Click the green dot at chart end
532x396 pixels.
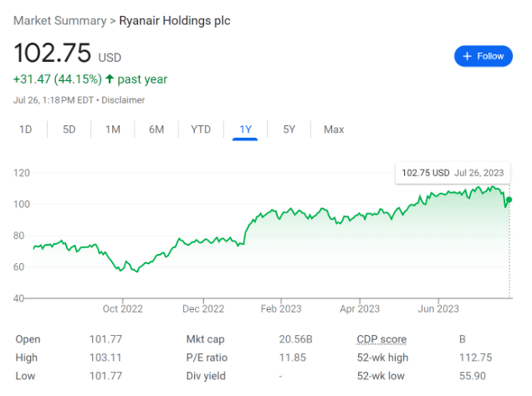click(x=509, y=200)
